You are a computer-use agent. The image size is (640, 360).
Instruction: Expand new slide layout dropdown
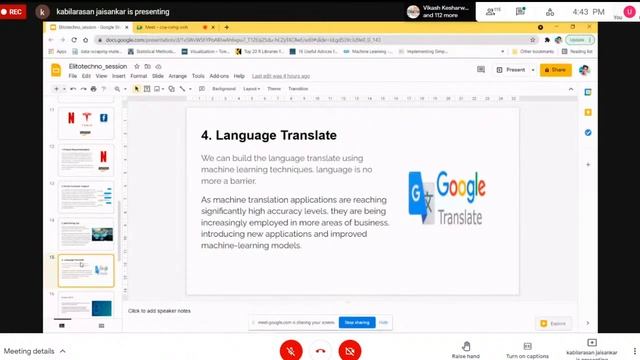(64, 89)
